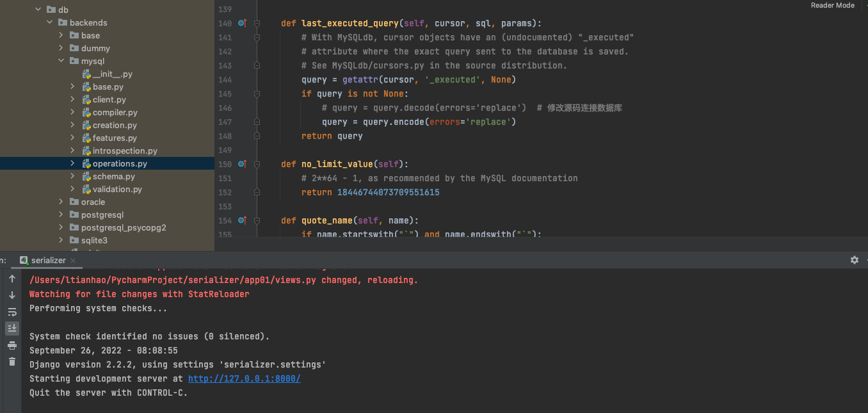This screenshot has width=868, height=413.
Task: Expand the postgresql_psycopg2 folder chevron
Action: (61, 227)
